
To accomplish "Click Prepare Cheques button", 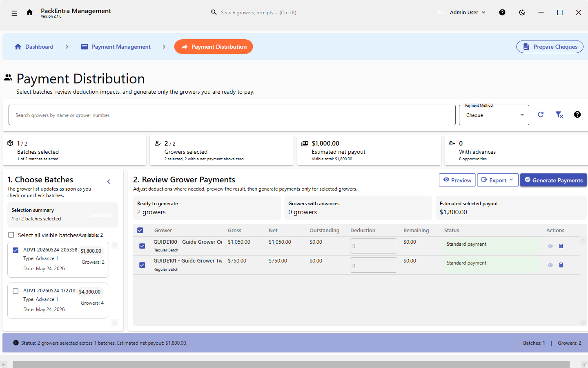I will click(x=550, y=47).
